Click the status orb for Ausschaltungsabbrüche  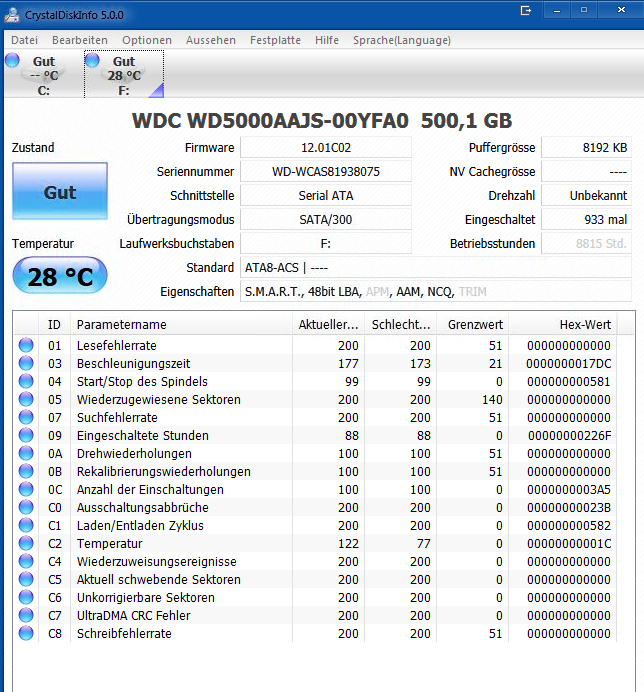tap(26, 508)
